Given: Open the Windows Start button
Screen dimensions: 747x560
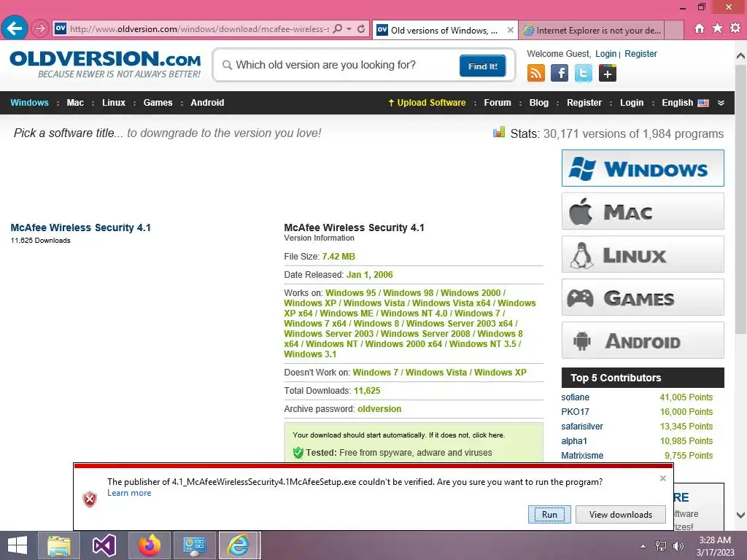Looking at the screenshot, I should [18, 545].
